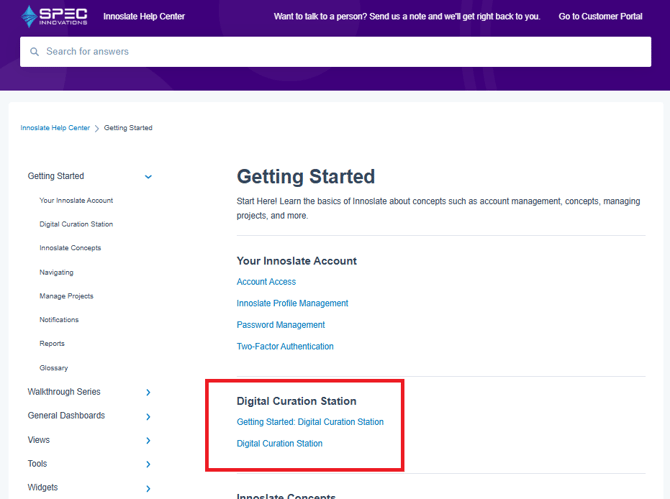The width and height of the screenshot is (670, 499).
Task: Expand the Walkthrough Series chevron
Action: 148,392
